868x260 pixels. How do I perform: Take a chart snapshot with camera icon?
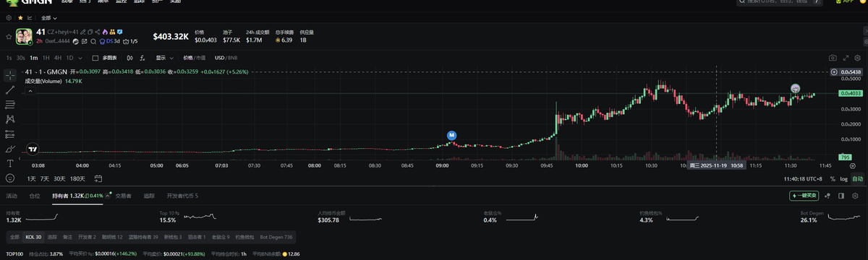point(833,58)
